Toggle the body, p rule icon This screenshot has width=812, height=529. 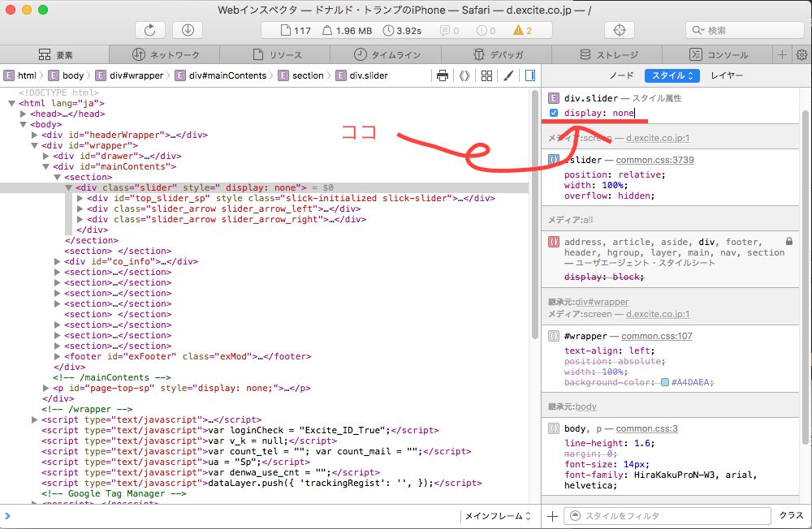(554, 428)
